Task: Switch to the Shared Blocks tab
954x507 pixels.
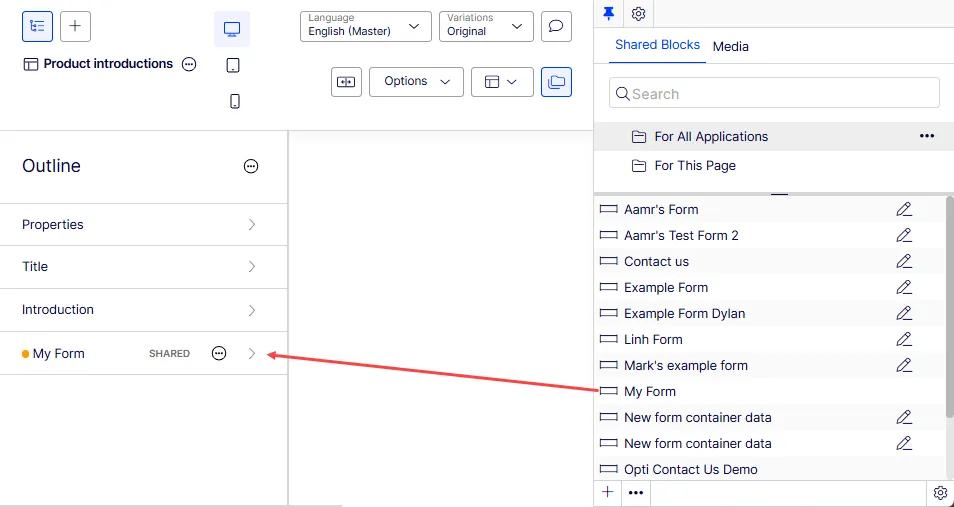Action: (657, 45)
